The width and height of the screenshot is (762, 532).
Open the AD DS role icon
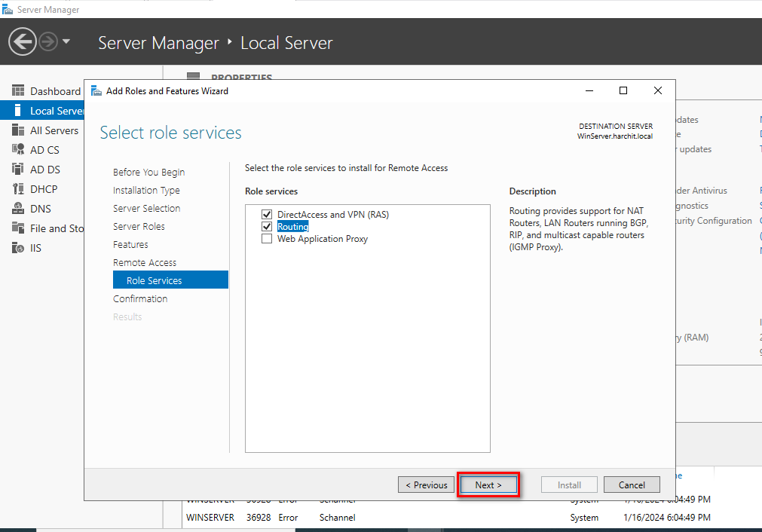coord(18,170)
